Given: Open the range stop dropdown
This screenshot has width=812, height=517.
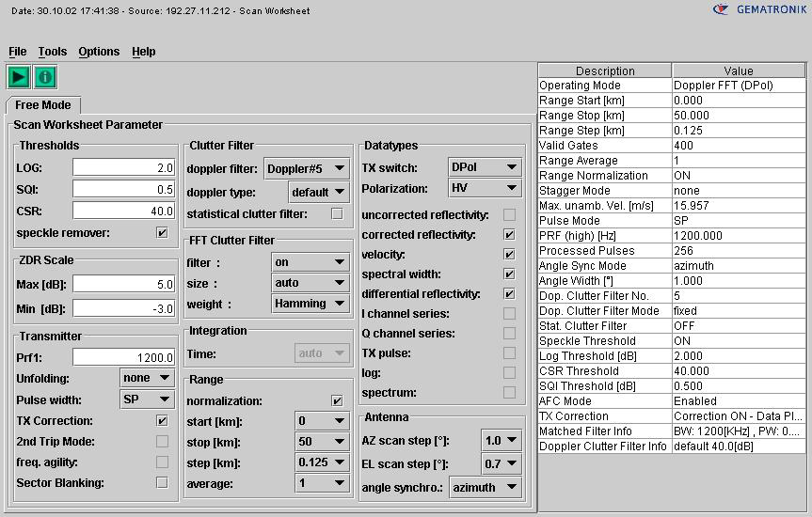Looking at the screenshot, I should [x=322, y=442].
